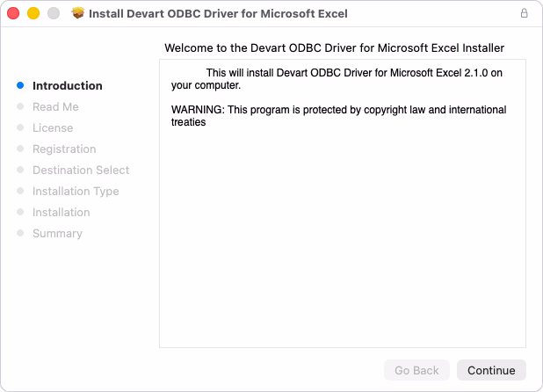Click the window title text
543x392 pixels.
point(218,13)
